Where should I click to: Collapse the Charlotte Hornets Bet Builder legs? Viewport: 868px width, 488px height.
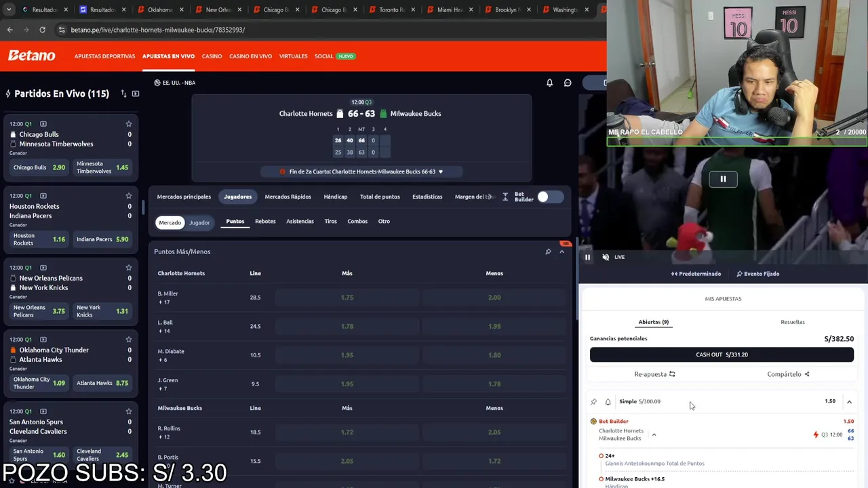(x=654, y=434)
